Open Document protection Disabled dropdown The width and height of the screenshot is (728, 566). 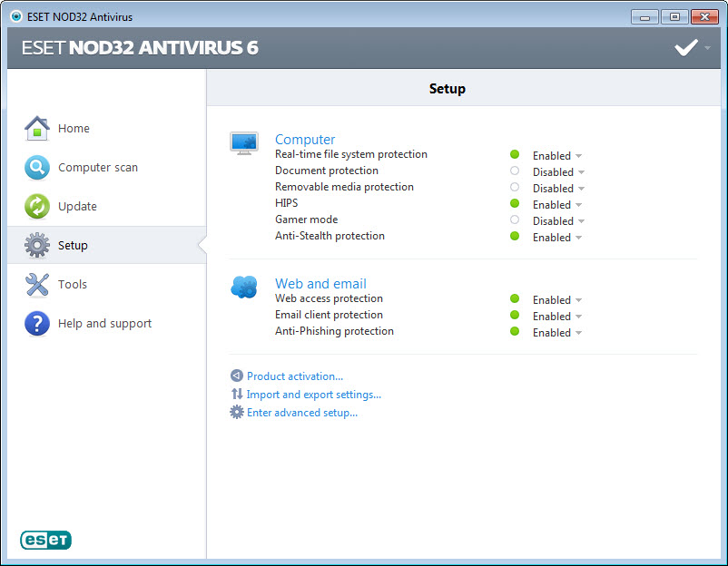coord(558,172)
